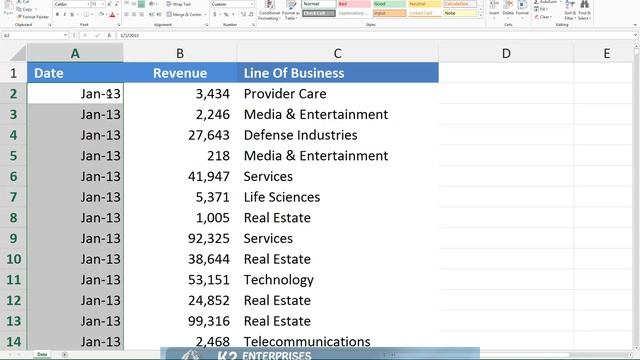Expand the cell styles gallery

tap(480, 15)
